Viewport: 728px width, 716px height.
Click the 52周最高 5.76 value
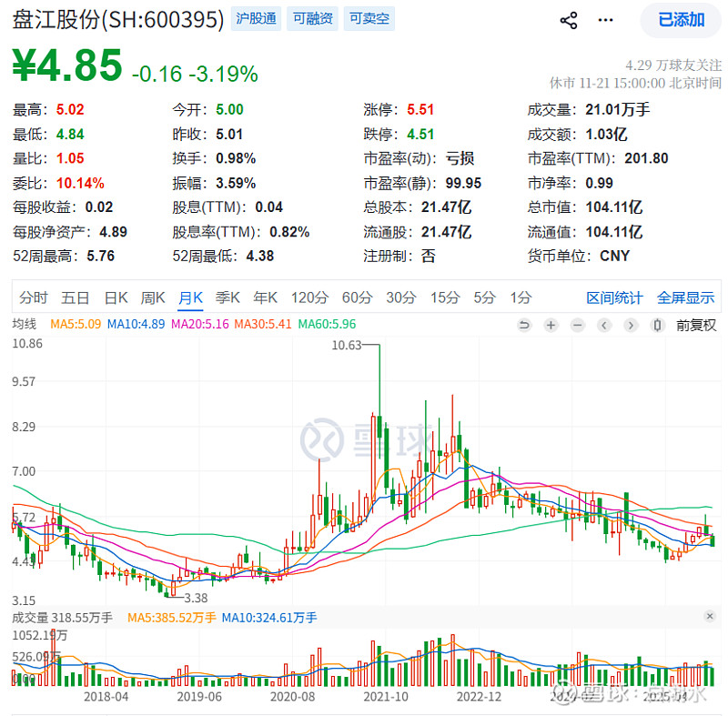[101, 256]
